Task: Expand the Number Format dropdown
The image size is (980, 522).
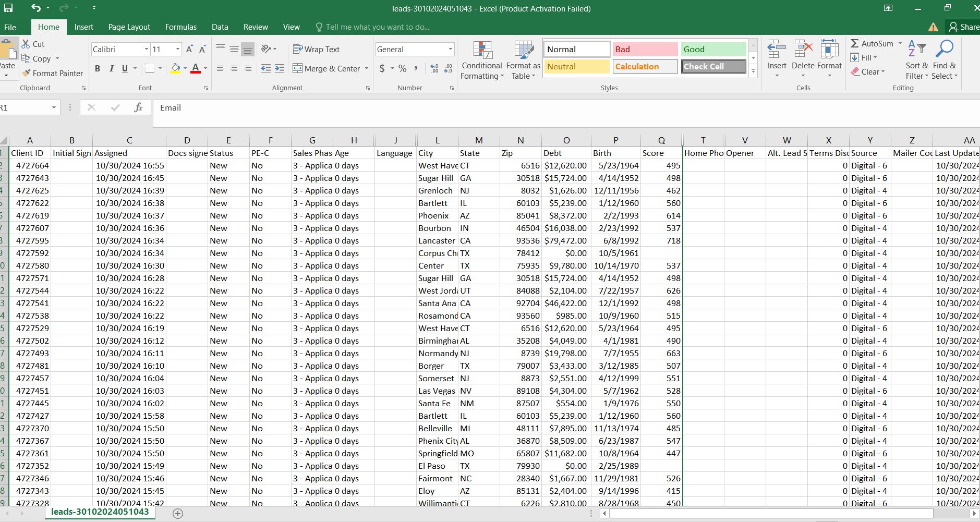Action: 450,49
